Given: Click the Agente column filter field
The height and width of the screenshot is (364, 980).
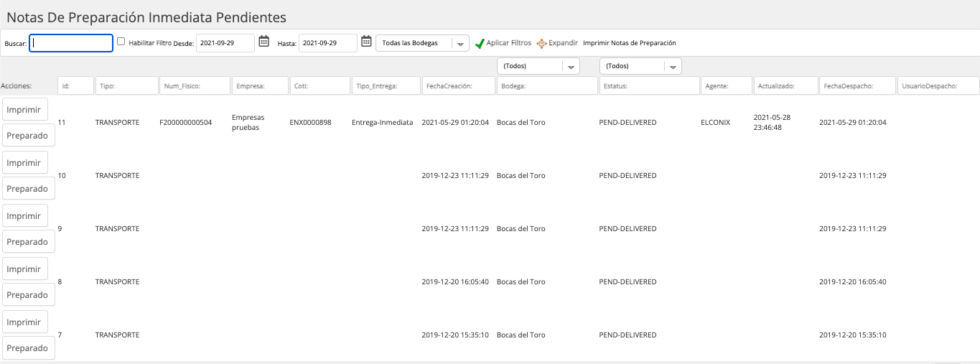Looking at the screenshot, I should [727, 85].
